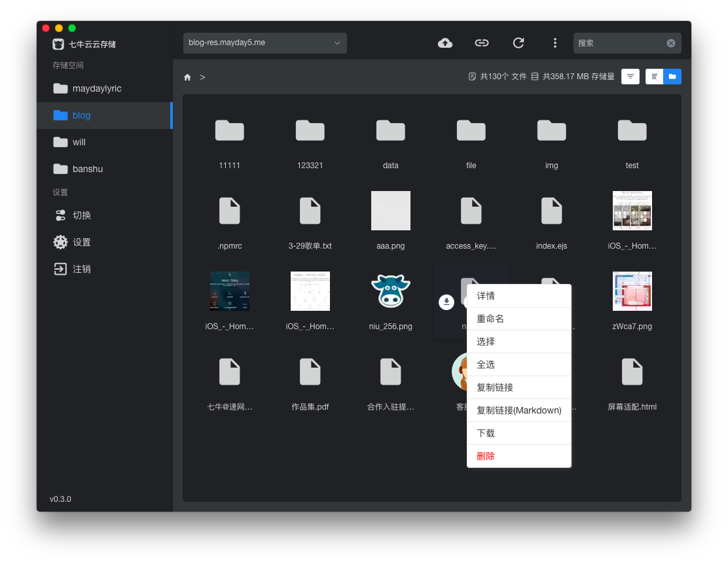Click inside the 搜索 search field
Screen dimensions: 728x564
coord(619,43)
